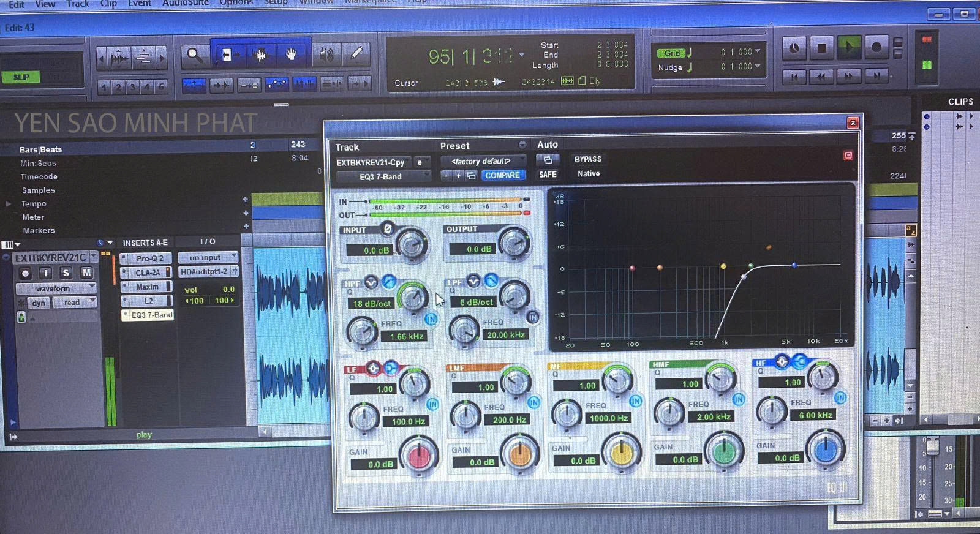Click the BYPASS button
The height and width of the screenshot is (534, 980).
point(587,159)
